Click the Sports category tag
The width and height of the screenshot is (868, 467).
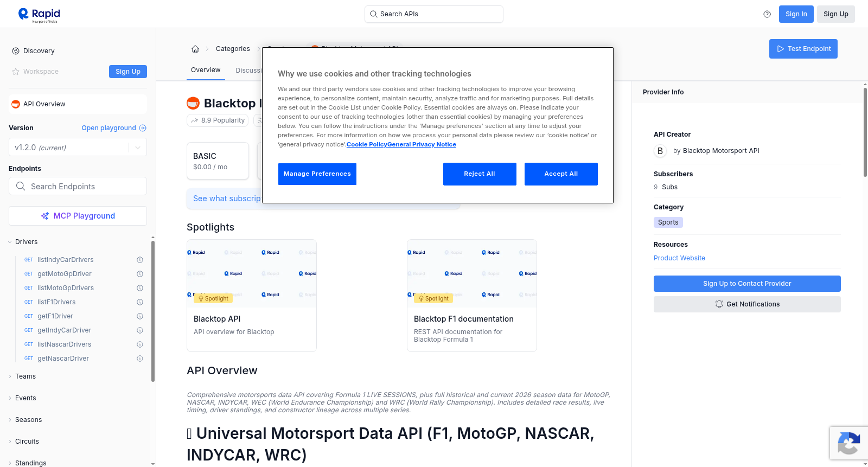[x=668, y=222]
